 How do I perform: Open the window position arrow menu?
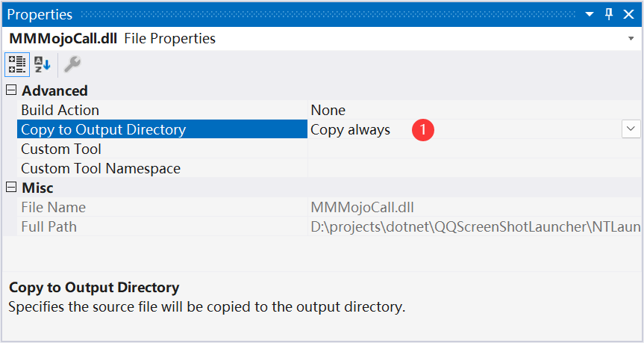coord(590,14)
